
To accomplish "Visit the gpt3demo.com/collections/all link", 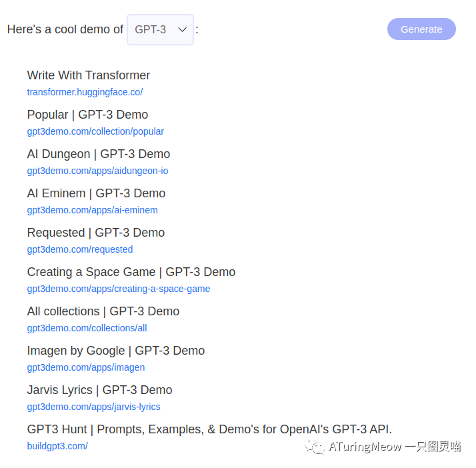I will [x=87, y=328].
